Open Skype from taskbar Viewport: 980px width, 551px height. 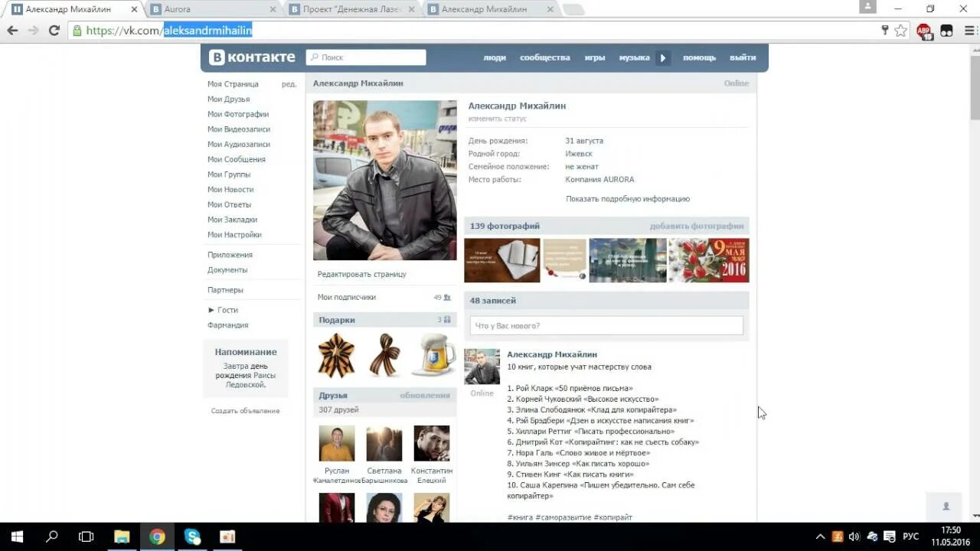[192, 536]
